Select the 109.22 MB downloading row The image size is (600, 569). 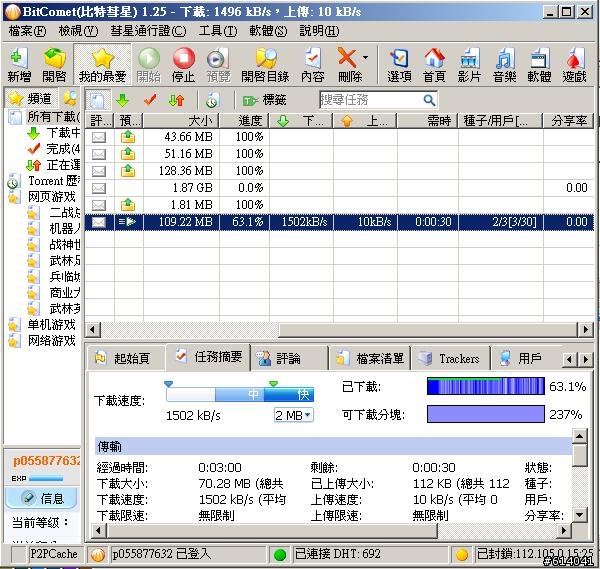(339, 222)
